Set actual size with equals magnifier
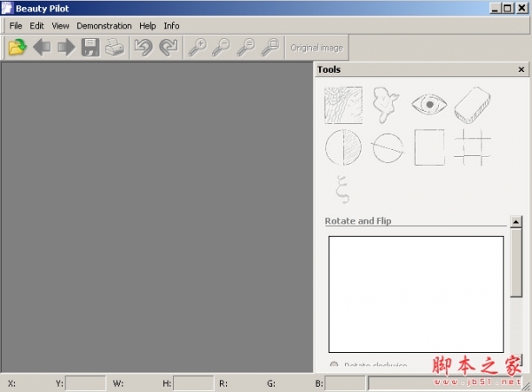Viewport: 532px width, 392px height. coord(246,47)
